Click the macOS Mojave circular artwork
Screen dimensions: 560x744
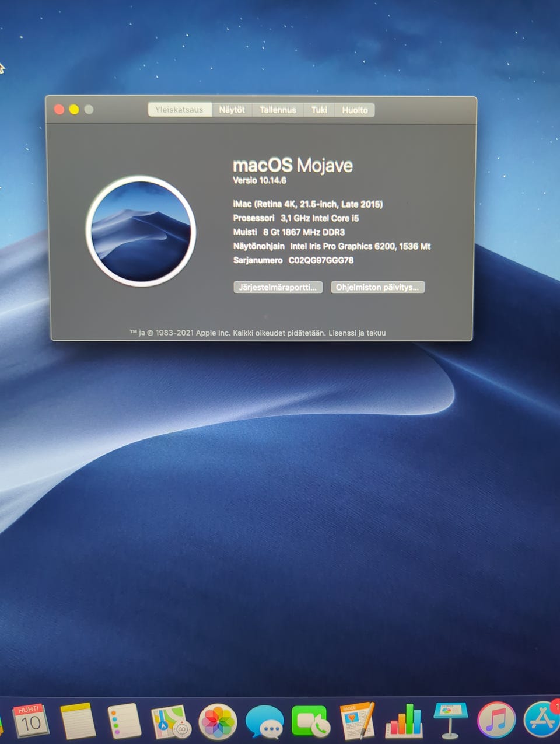point(141,231)
